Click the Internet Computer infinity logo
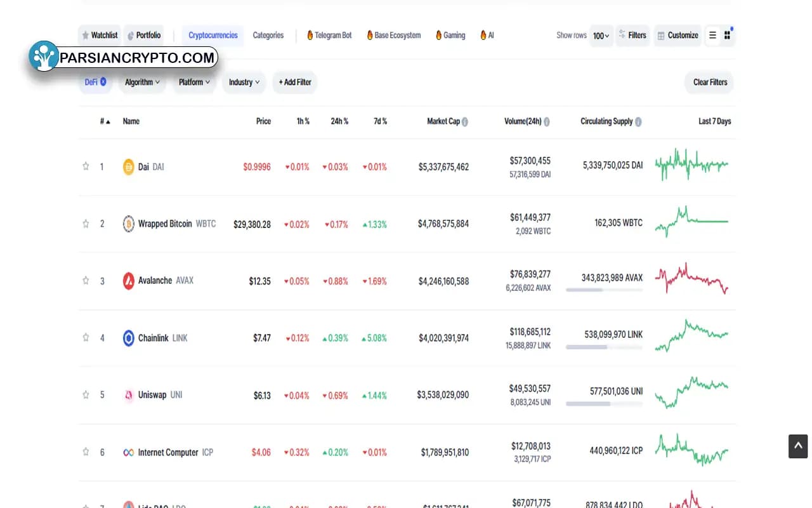 click(x=128, y=452)
